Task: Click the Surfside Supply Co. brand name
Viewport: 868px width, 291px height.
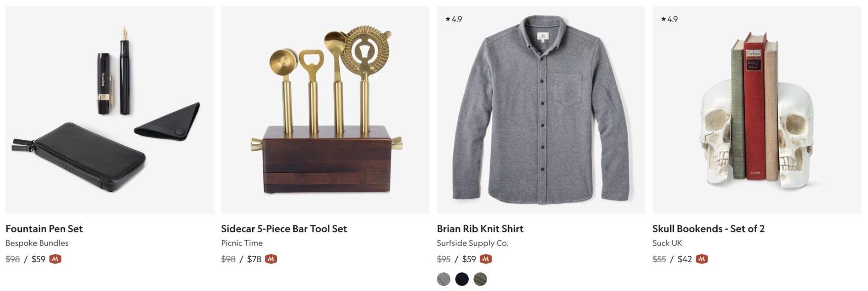Action: click(472, 243)
